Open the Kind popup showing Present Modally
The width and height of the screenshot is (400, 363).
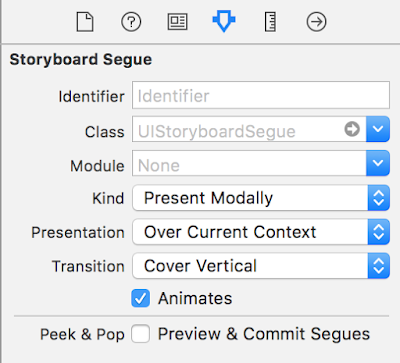261,198
